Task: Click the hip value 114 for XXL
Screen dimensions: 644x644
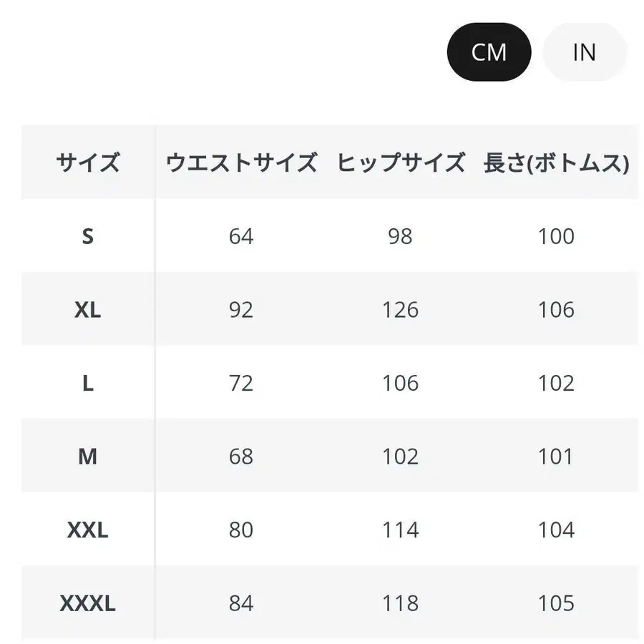Action: coord(399,530)
